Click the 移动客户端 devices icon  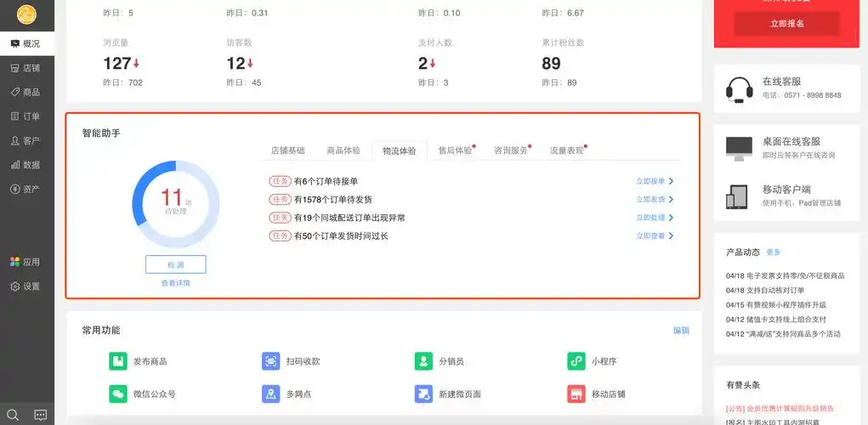[x=737, y=196]
